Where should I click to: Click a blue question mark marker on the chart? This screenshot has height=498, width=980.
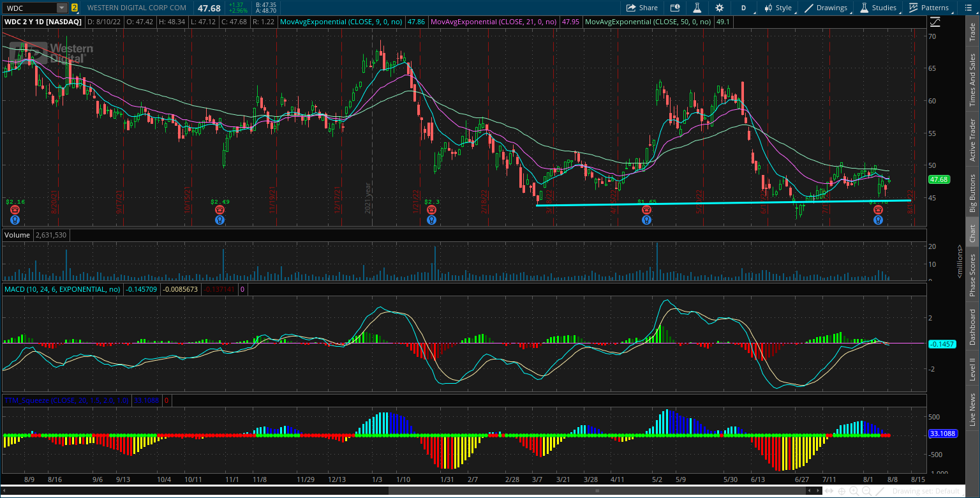(x=14, y=219)
